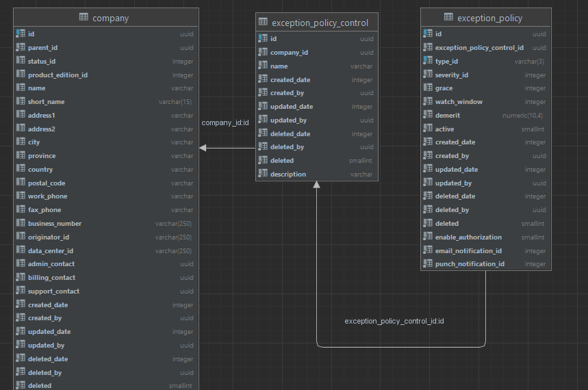Click the key icon beside exception_policy_control_id column
The height and width of the screenshot is (390, 588).
(x=428, y=48)
